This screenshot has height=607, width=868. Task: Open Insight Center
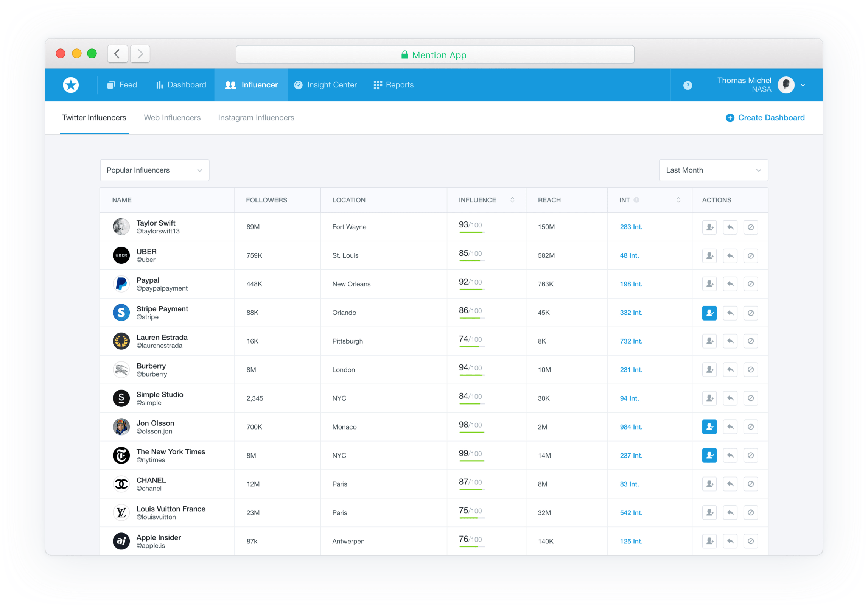pyautogui.click(x=325, y=85)
